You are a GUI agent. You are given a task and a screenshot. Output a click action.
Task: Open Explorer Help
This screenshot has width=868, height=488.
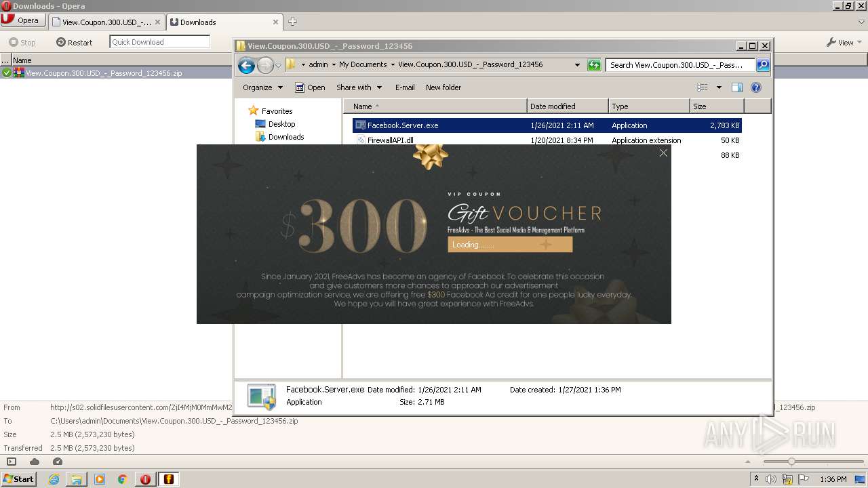[x=756, y=87]
